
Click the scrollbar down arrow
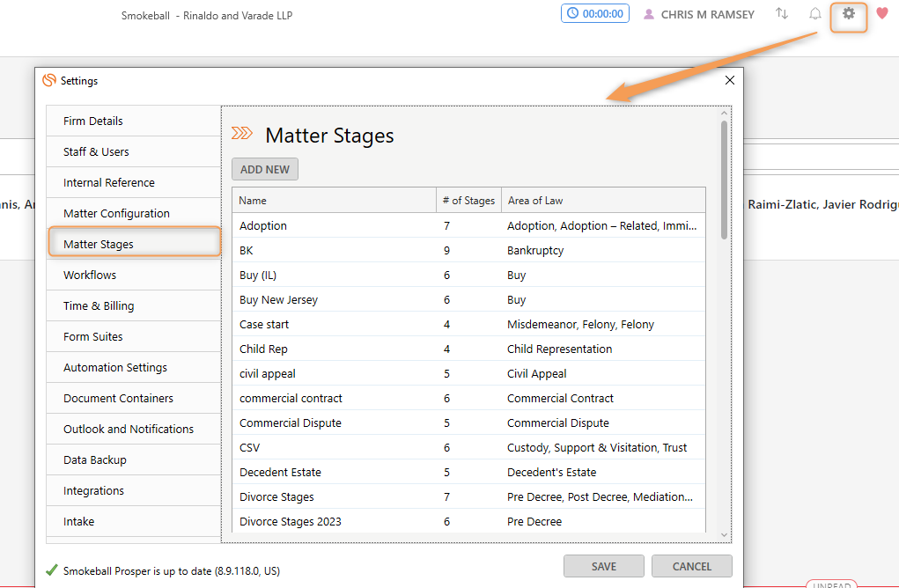724,534
